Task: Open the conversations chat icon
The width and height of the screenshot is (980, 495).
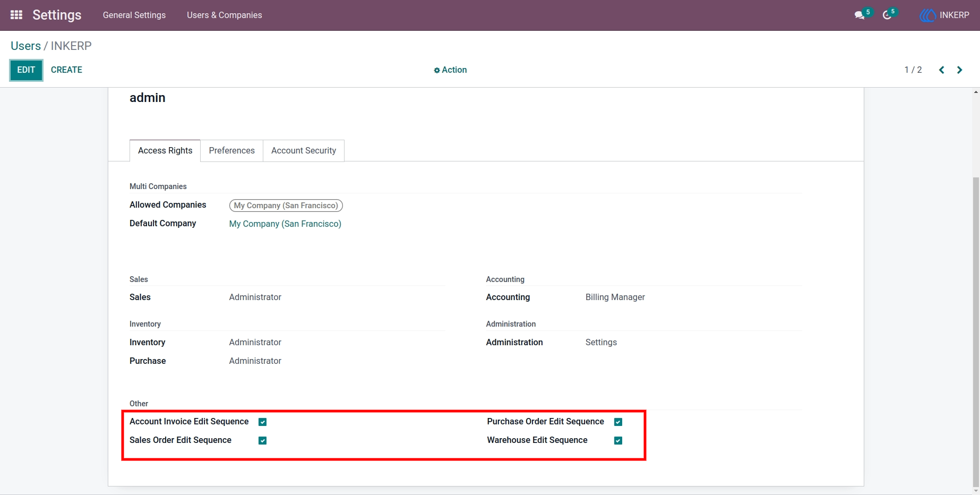Action: 859,15
